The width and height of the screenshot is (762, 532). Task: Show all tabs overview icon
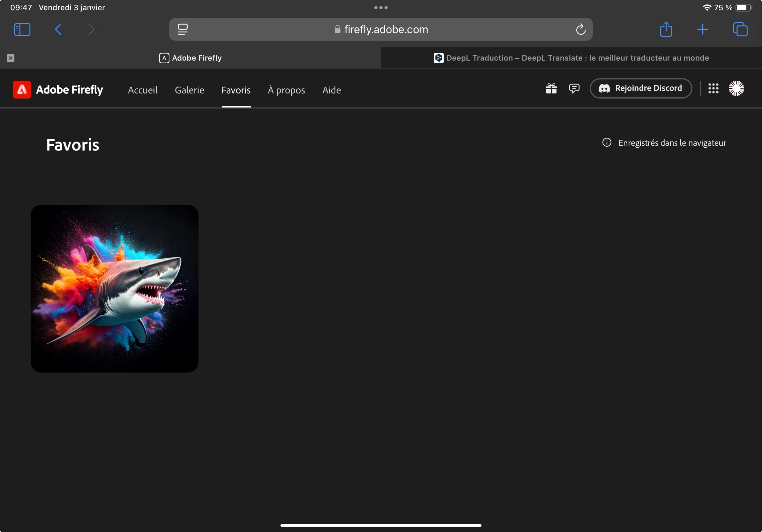pyautogui.click(x=740, y=30)
